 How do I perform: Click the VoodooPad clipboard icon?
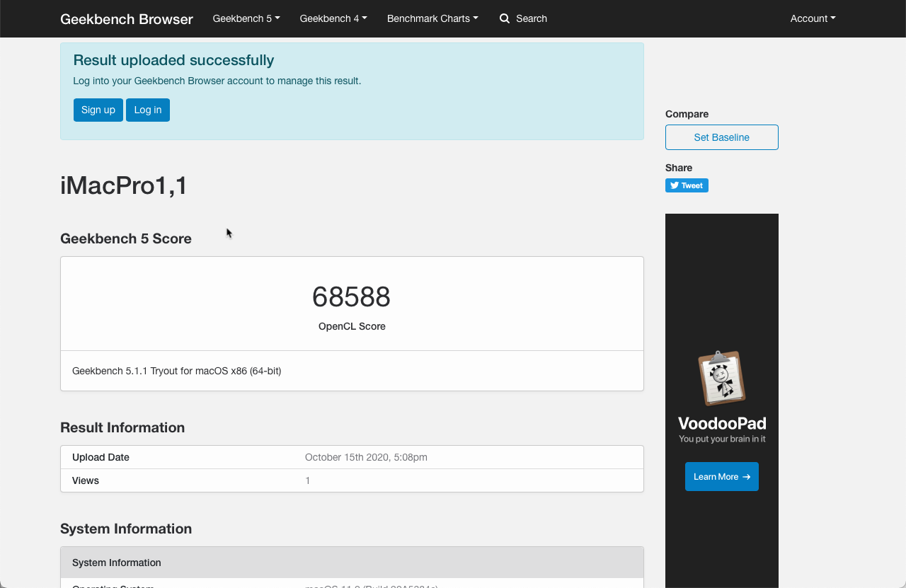pyautogui.click(x=722, y=379)
